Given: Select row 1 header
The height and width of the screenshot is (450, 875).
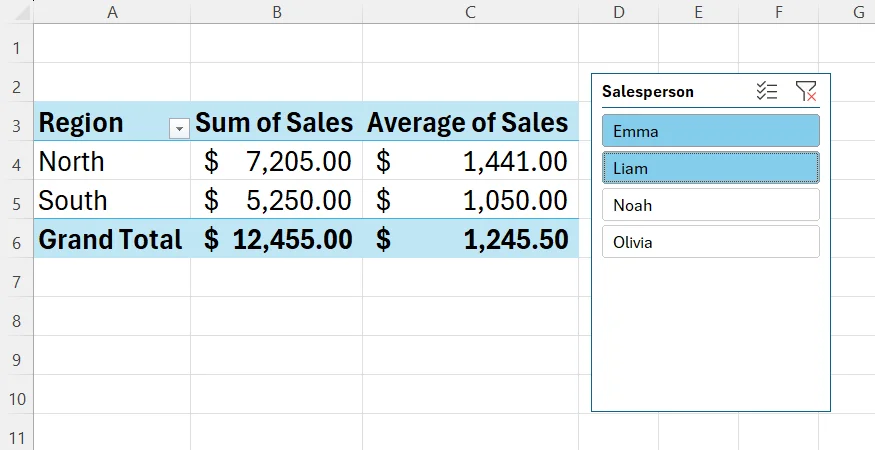Looking at the screenshot, I should (17, 43).
